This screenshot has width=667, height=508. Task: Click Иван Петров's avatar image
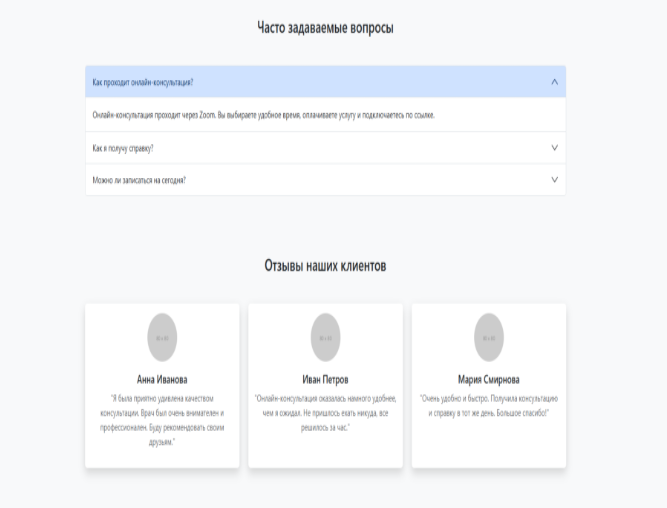click(x=325, y=337)
